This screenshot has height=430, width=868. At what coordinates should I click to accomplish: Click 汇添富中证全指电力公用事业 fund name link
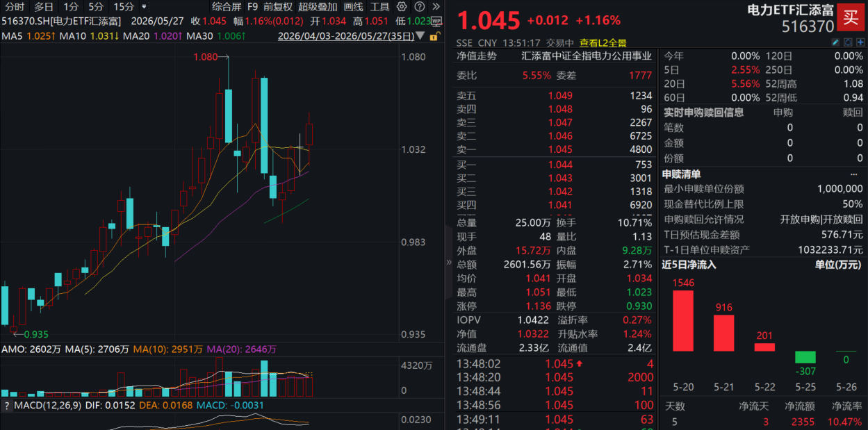pos(587,56)
